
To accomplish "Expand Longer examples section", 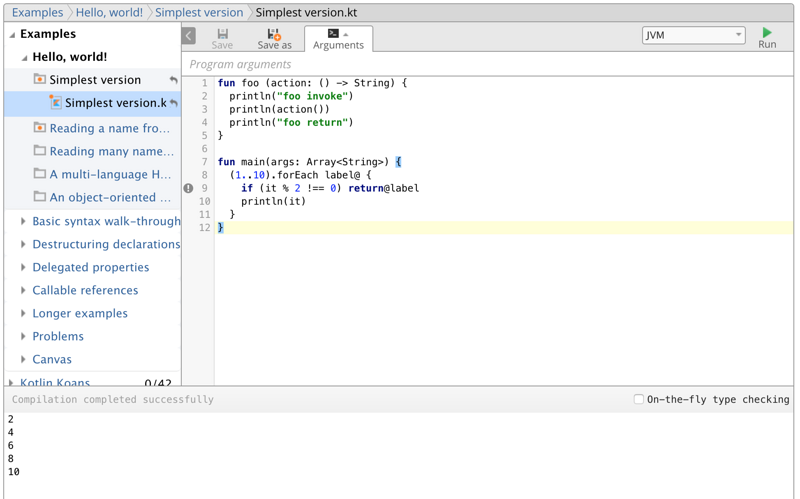I will tap(23, 313).
